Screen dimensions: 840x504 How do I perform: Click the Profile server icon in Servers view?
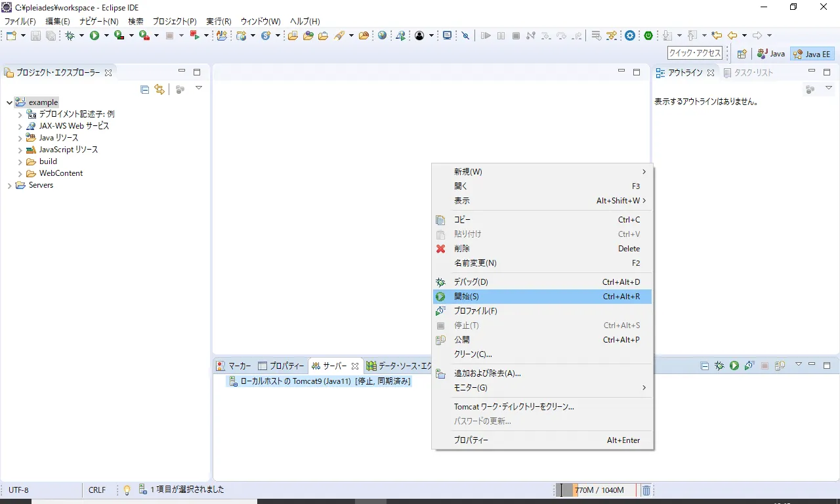(749, 366)
